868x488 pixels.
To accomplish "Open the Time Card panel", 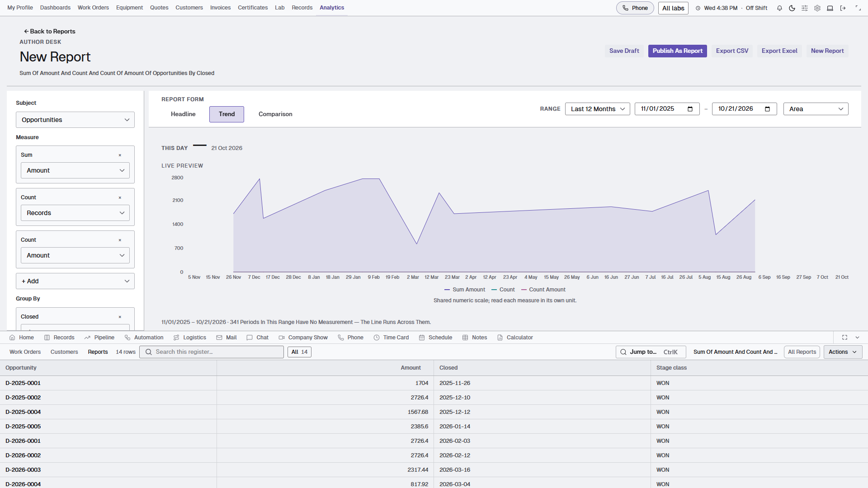I will pos(391,338).
